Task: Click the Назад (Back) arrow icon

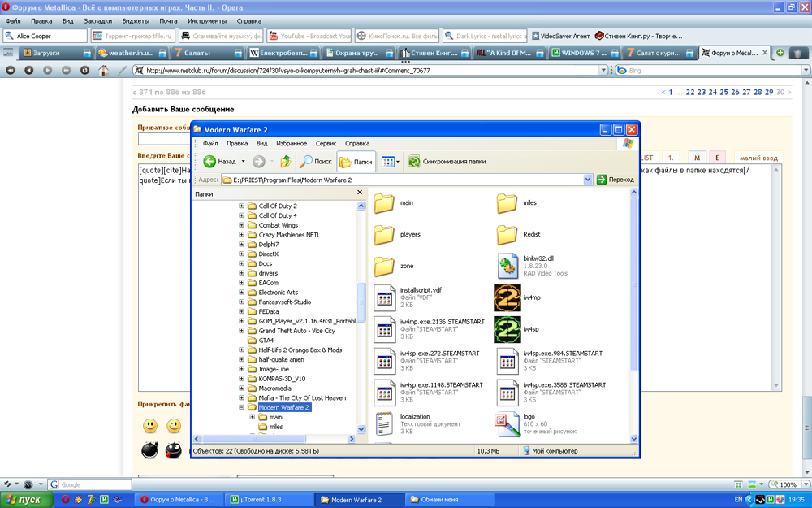Action: pyautogui.click(x=209, y=162)
